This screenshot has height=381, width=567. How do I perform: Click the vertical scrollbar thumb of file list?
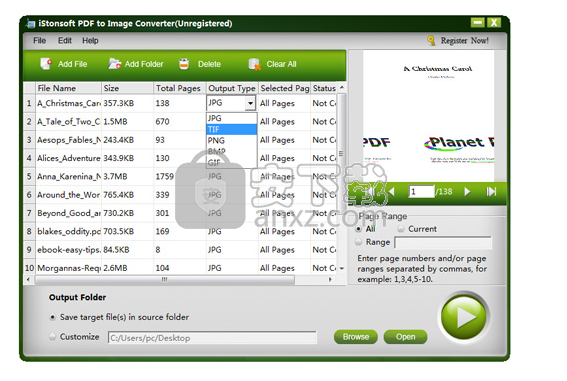[341, 154]
